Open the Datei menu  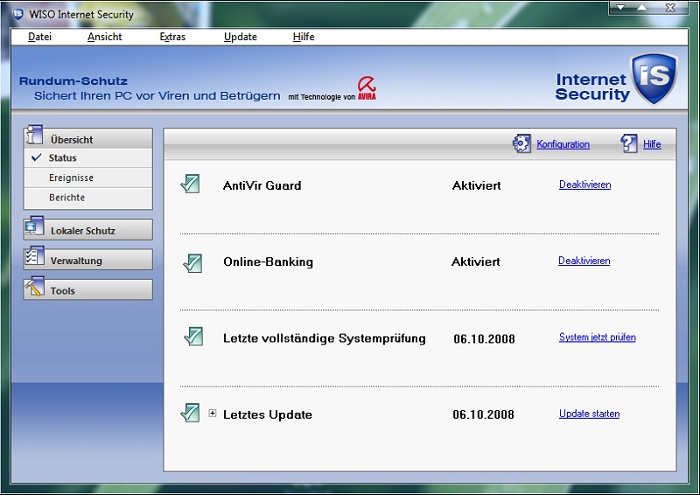(40, 37)
